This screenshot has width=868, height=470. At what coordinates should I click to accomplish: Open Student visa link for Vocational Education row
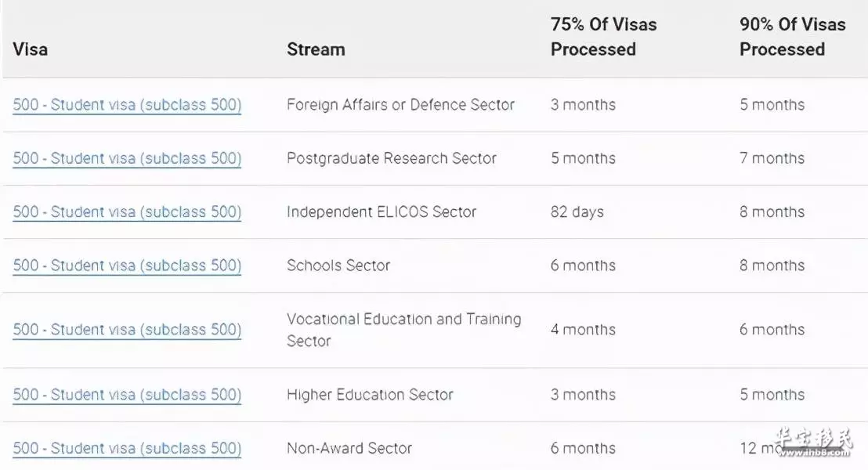(x=127, y=330)
